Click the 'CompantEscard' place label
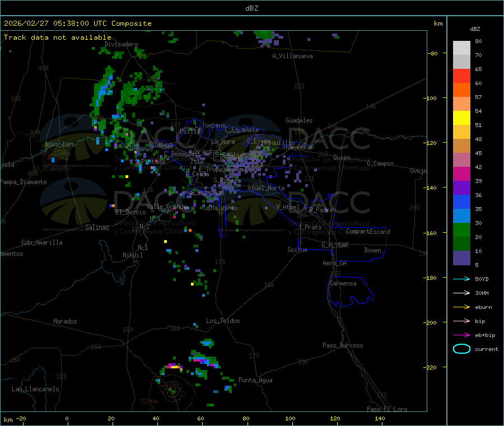Viewport: 504px width, 426px height. (368, 232)
